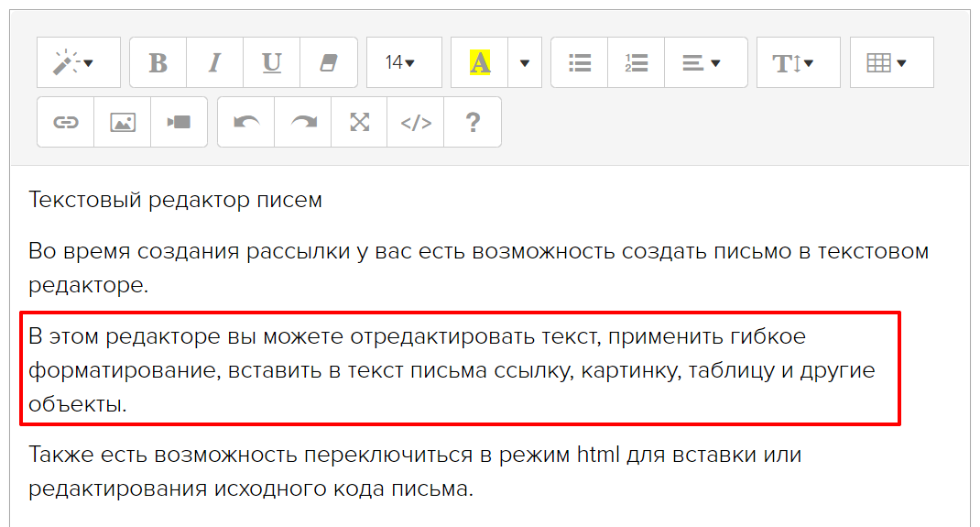Insert a bulleted list
The height and width of the screenshot is (527, 980).
580,62
